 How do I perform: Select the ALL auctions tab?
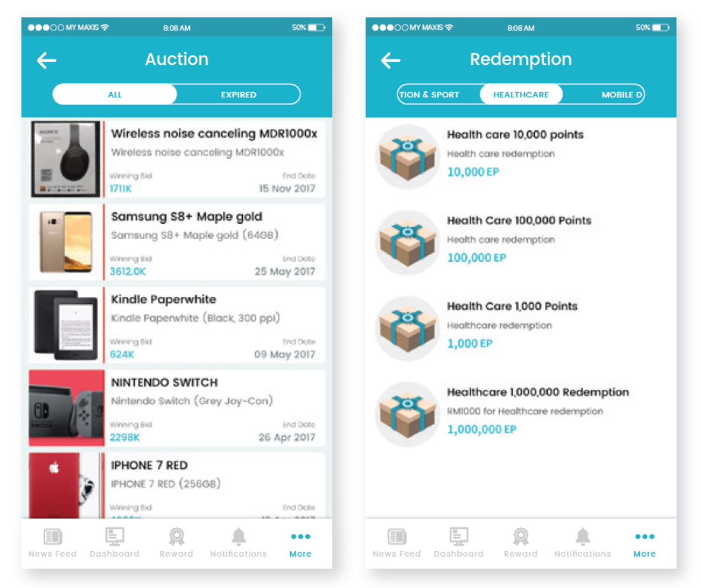coord(115,94)
